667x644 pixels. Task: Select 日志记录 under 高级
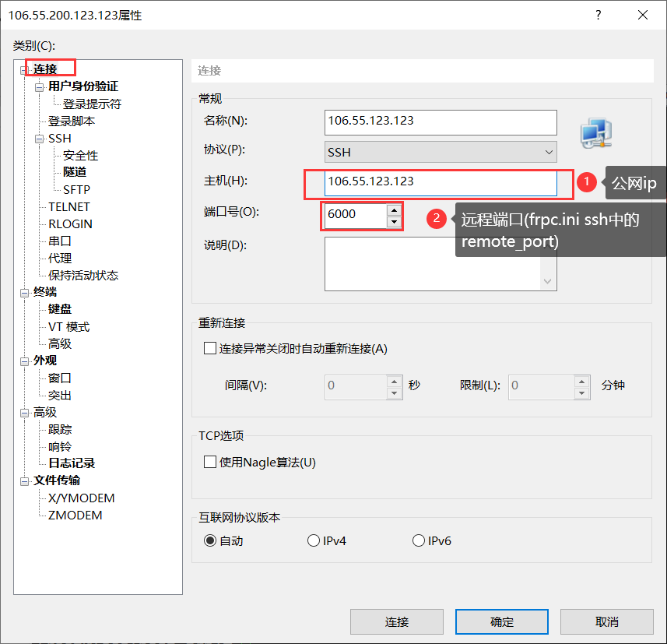(x=72, y=463)
